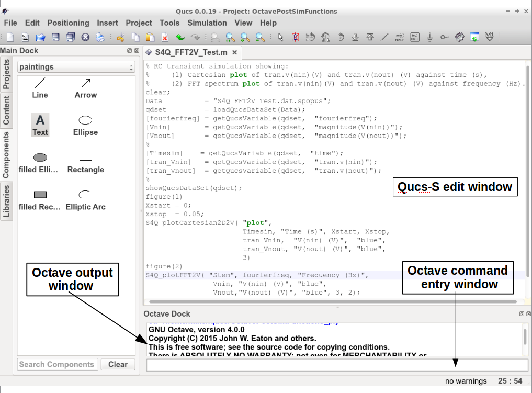Float the Main Dock panel
Viewport: 532px width, 393px height.
(x=129, y=51)
